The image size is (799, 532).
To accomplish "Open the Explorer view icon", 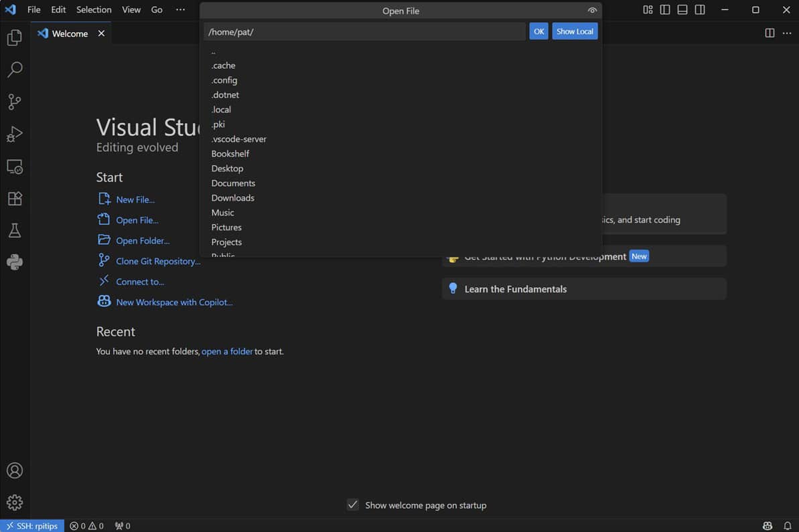I will [15, 37].
